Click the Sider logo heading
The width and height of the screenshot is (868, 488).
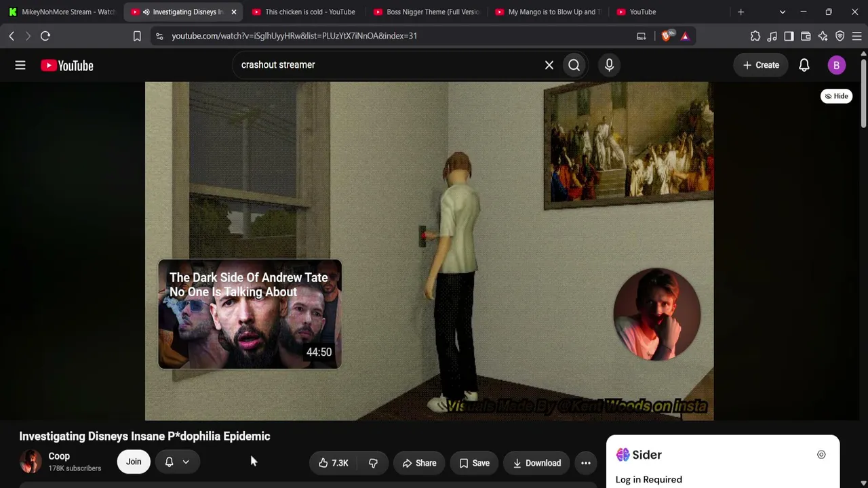click(x=639, y=455)
